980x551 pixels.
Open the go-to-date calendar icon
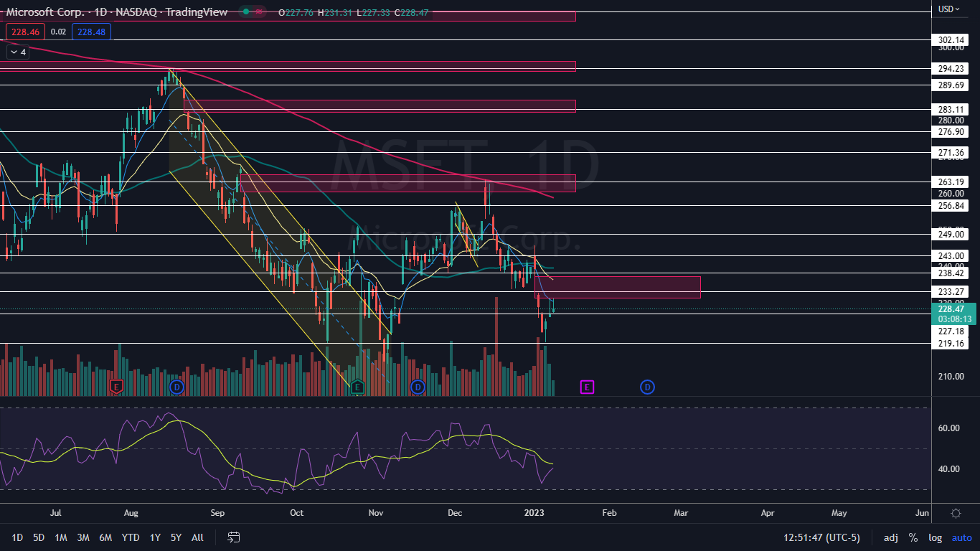233,537
